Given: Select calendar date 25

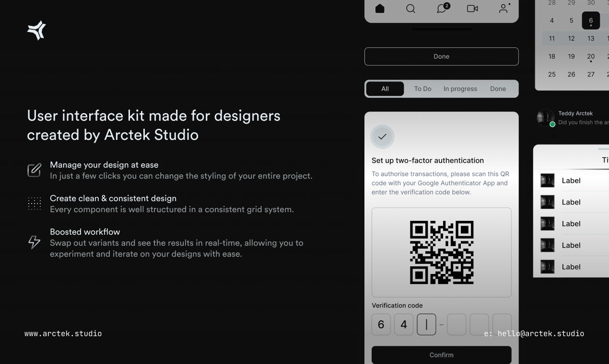Looking at the screenshot, I should (552, 74).
